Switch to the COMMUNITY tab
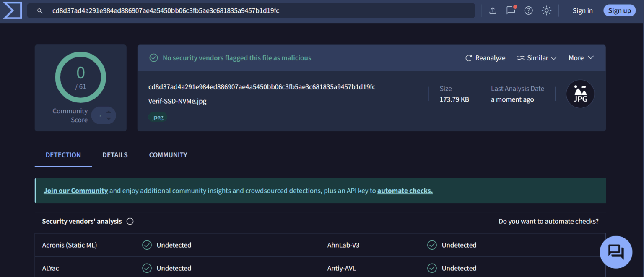 pyautogui.click(x=168, y=155)
